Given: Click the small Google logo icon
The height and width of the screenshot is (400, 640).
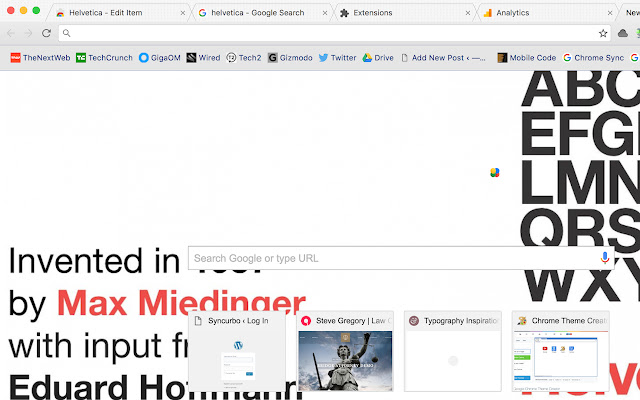Looking at the screenshot, I should 495,173.
